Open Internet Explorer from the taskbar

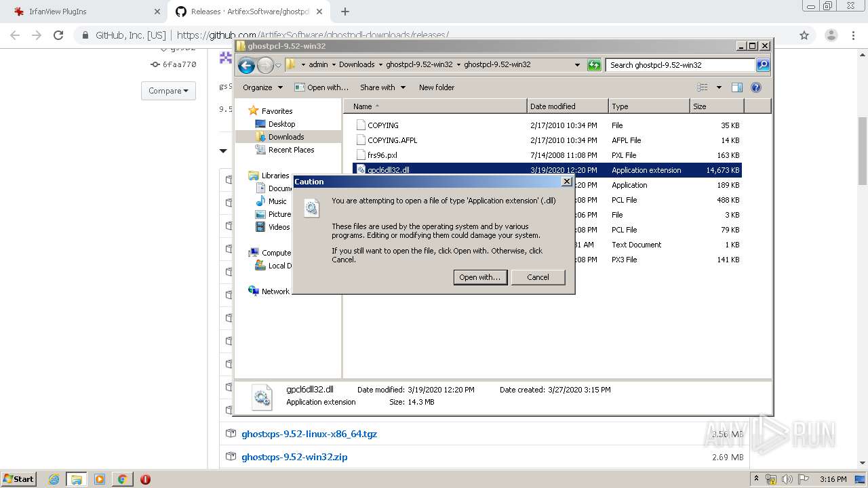point(54,479)
